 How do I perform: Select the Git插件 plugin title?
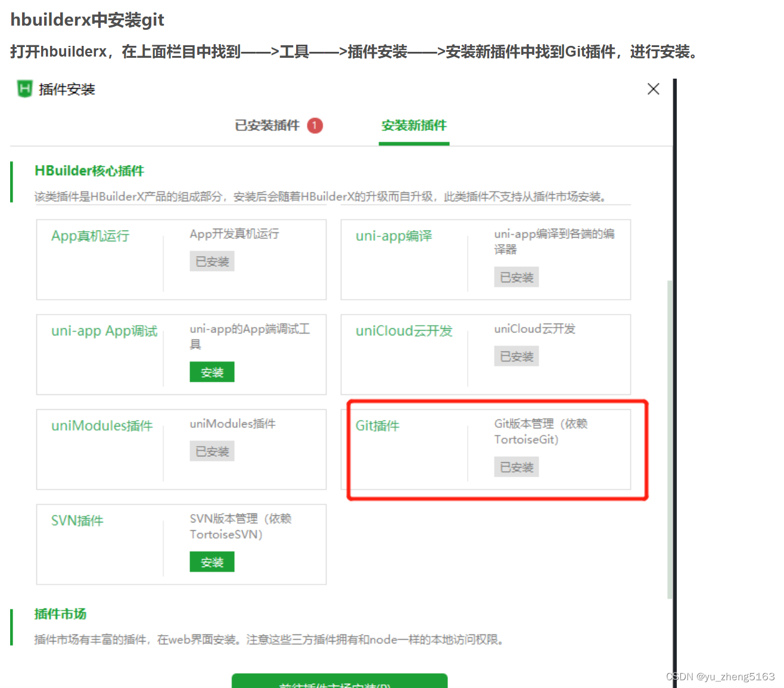[378, 425]
